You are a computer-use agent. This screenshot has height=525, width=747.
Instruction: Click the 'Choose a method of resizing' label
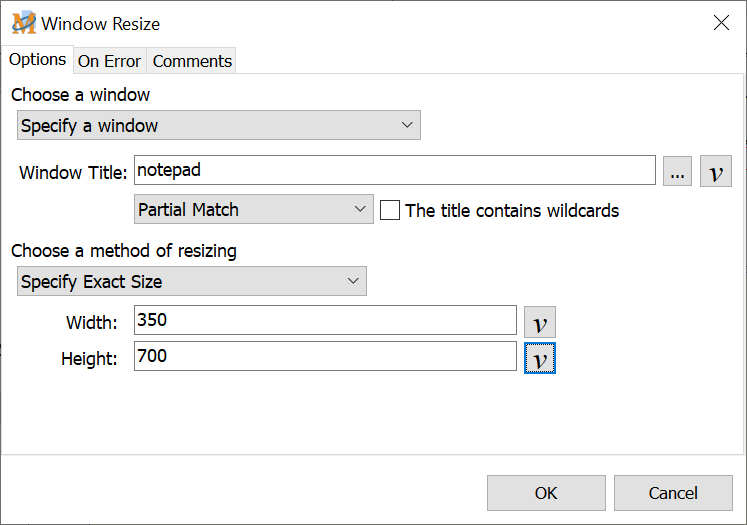[x=124, y=251]
